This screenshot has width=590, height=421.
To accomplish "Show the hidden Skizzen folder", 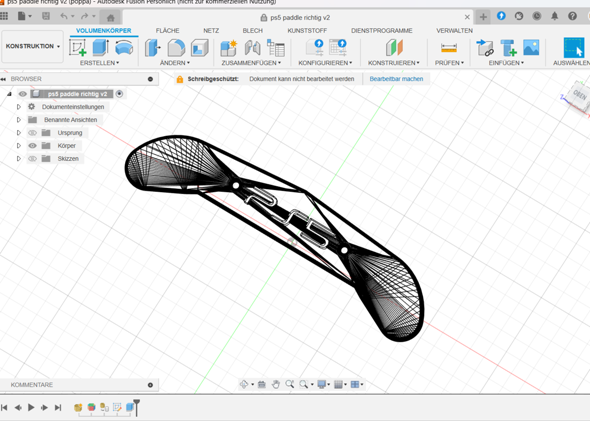I will click(x=32, y=158).
